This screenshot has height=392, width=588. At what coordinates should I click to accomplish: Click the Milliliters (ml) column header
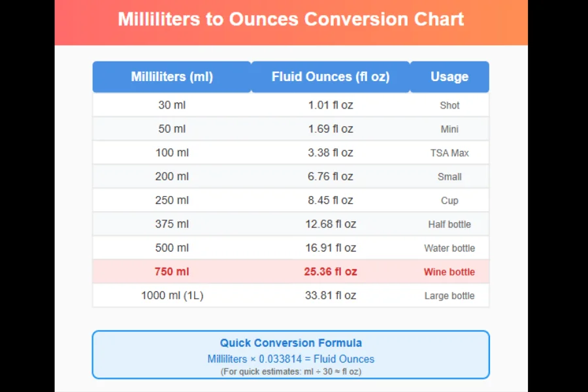pyautogui.click(x=172, y=77)
